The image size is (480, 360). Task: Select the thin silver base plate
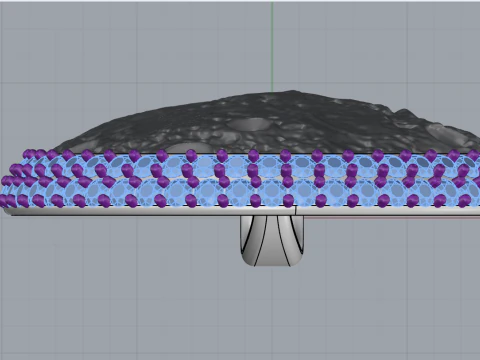coord(243,211)
